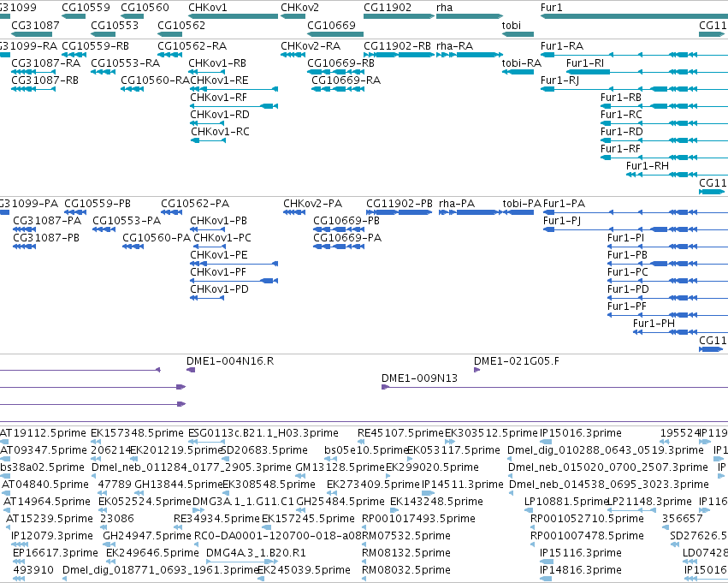The image size is (728, 583).
Task: Click the CG10562 gene label
Action: 181,25
